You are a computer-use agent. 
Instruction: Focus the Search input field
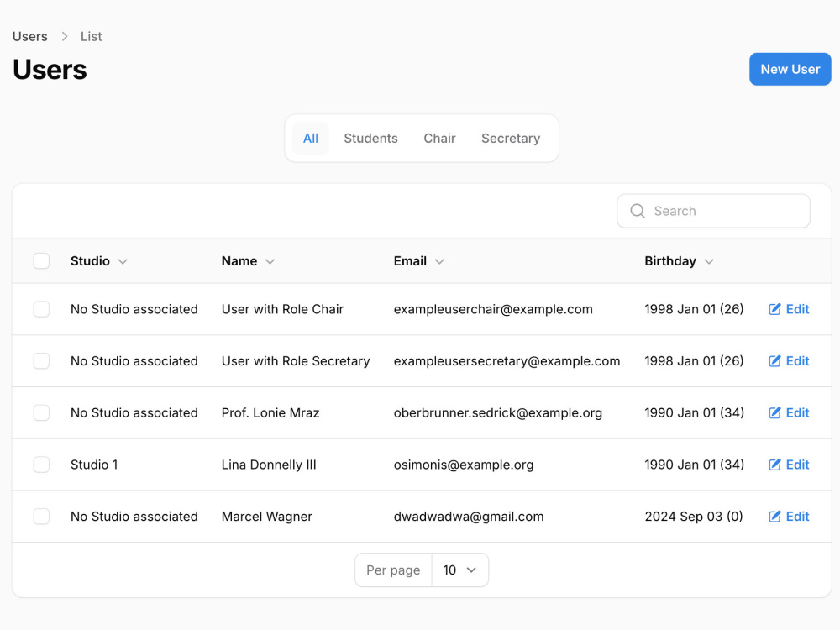713,211
